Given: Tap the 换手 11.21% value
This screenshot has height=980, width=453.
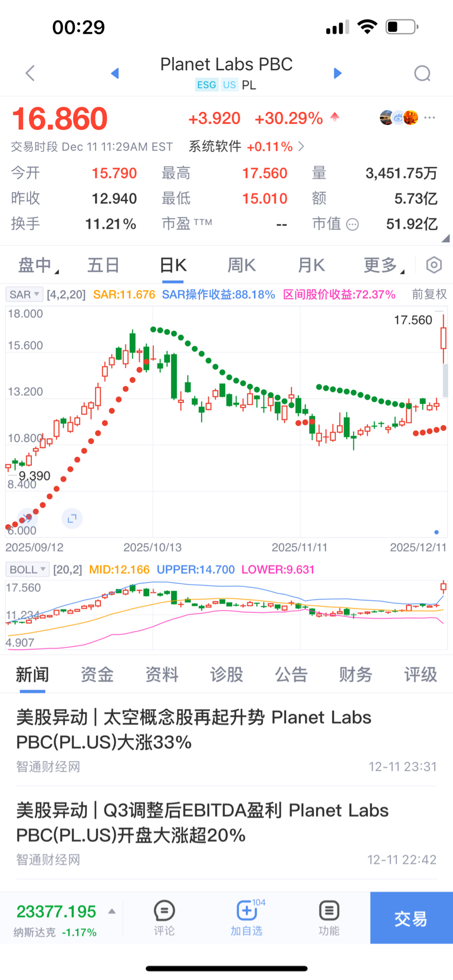Looking at the screenshot, I should 111,224.
